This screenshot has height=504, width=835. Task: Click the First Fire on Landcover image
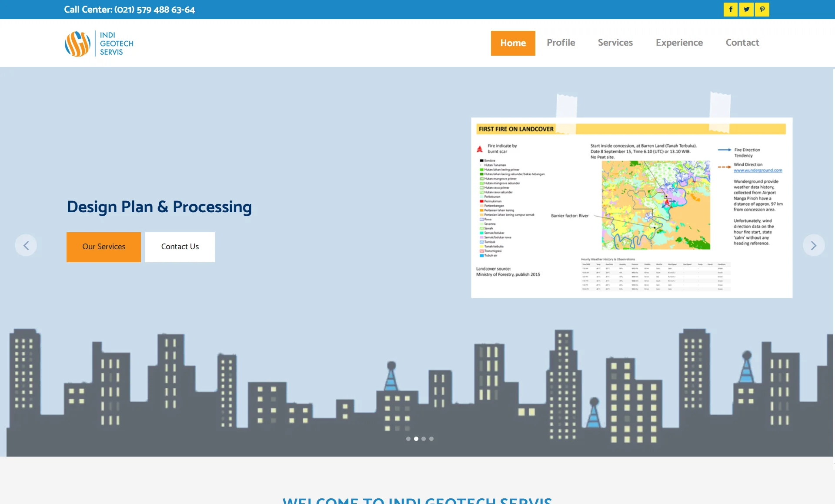(x=631, y=207)
